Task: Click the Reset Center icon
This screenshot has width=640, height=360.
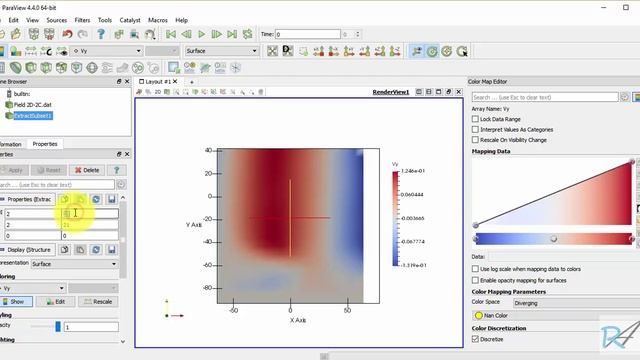Action: coord(447,51)
